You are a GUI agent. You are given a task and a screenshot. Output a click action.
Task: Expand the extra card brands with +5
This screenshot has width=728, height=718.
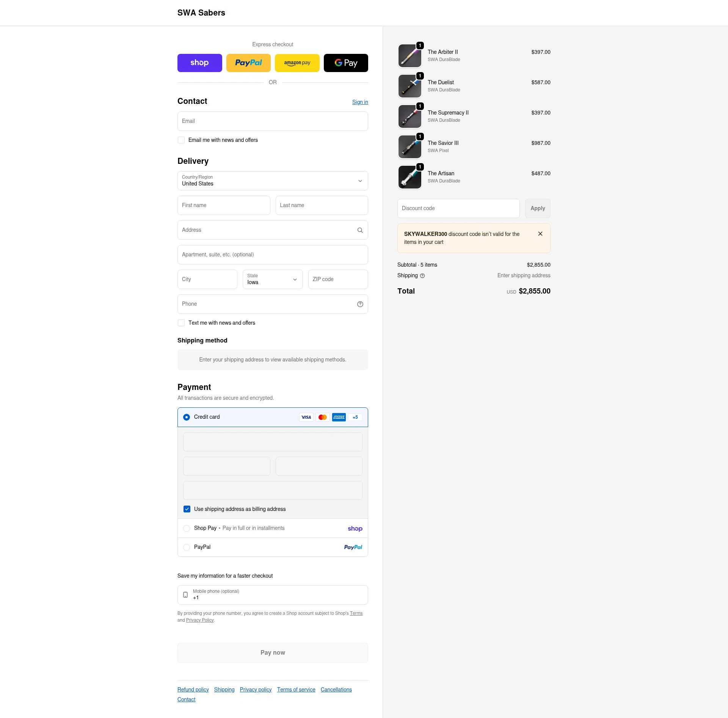355,417
